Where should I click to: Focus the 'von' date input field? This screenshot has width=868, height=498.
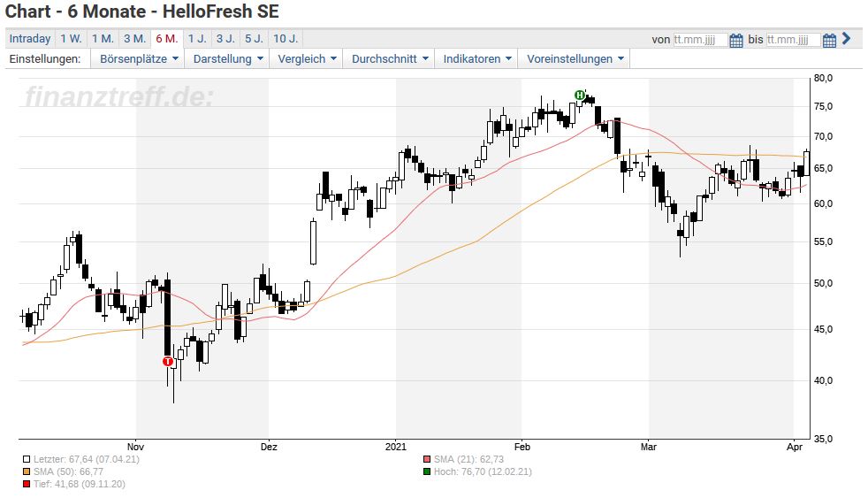coord(700,40)
